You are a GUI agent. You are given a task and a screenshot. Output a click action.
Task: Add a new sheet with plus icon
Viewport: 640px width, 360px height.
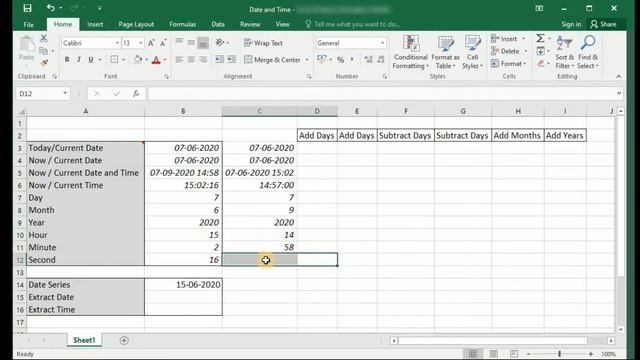pos(124,340)
